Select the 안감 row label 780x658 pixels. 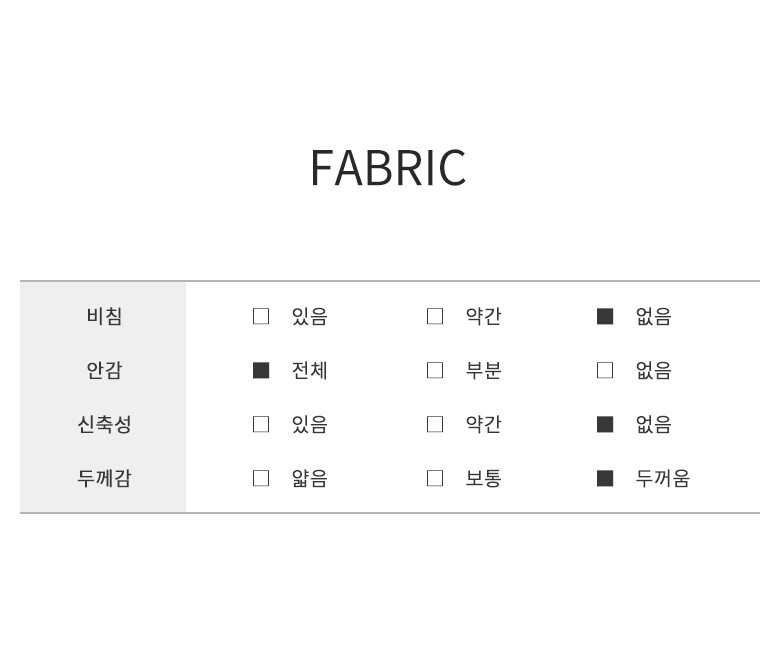coord(104,370)
